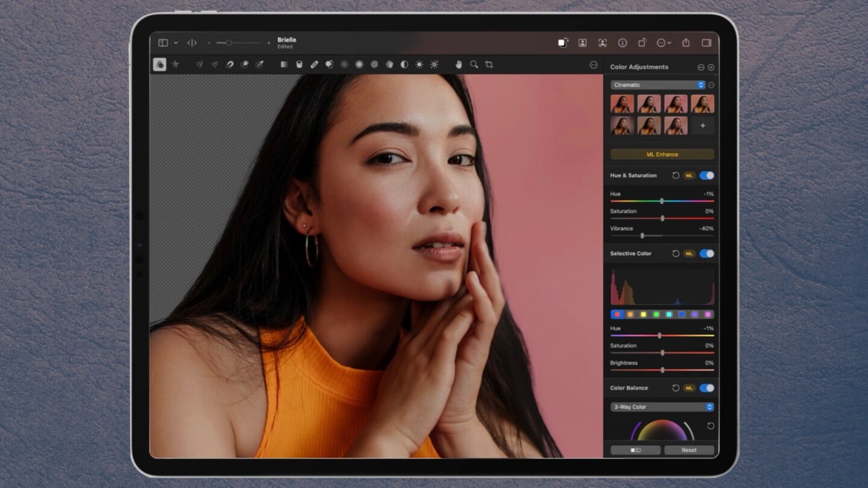
Task: Click the Brielle title in the top bar
Action: [286, 40]
